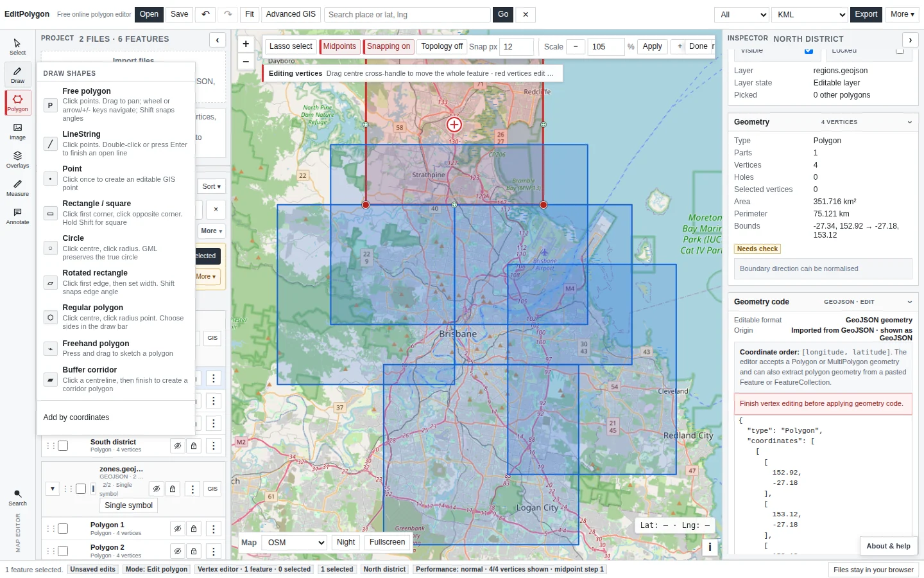This screenshot has width=924, height=578.
Task: Click the Undo arrow in top toolbar
Action: [x=205, y=14]
